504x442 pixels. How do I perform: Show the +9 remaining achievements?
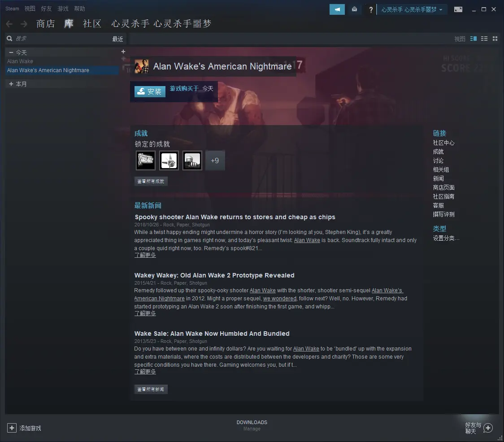pyautogui.click(x=215, y=160)
